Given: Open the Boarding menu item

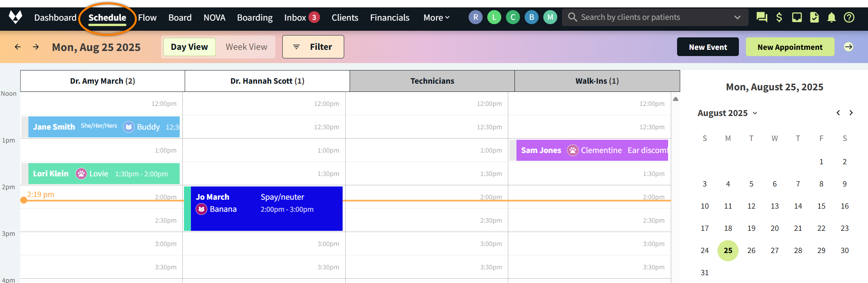Looking at the screenshot, I should coord(255,17).
